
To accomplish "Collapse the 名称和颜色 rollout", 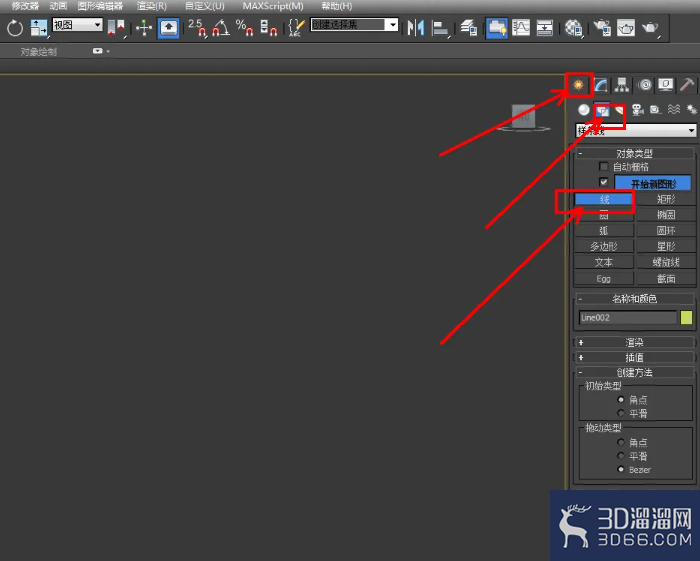I will [x=634, y=299].
